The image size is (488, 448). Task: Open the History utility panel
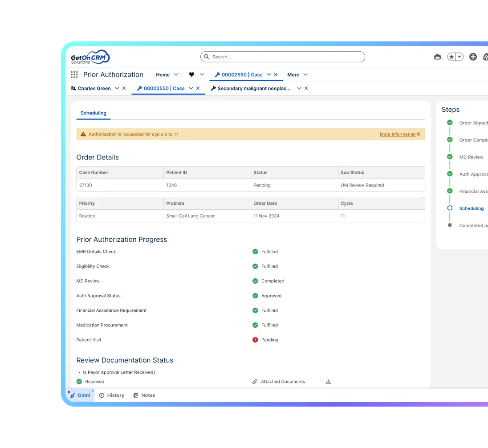pyautogui.click(x=112, y=395)
